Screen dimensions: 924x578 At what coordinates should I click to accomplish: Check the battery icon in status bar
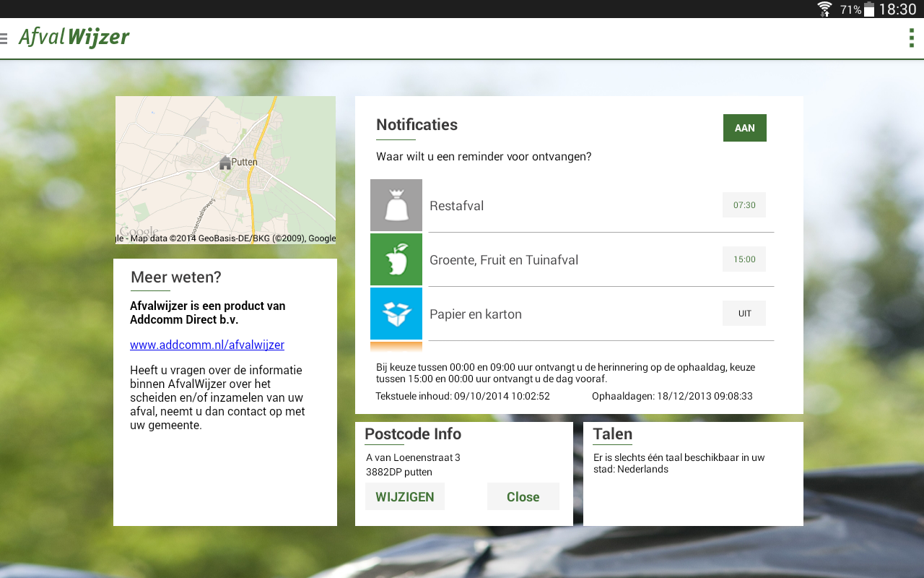pos(868,9)
